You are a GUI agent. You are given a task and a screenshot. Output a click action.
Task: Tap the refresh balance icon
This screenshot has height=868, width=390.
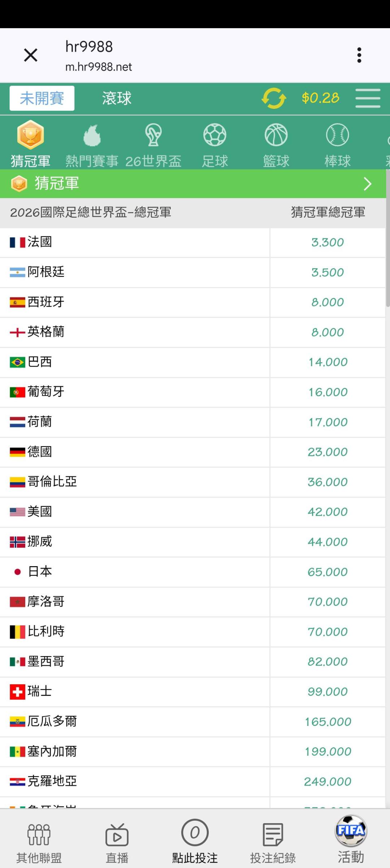[274, 98]
